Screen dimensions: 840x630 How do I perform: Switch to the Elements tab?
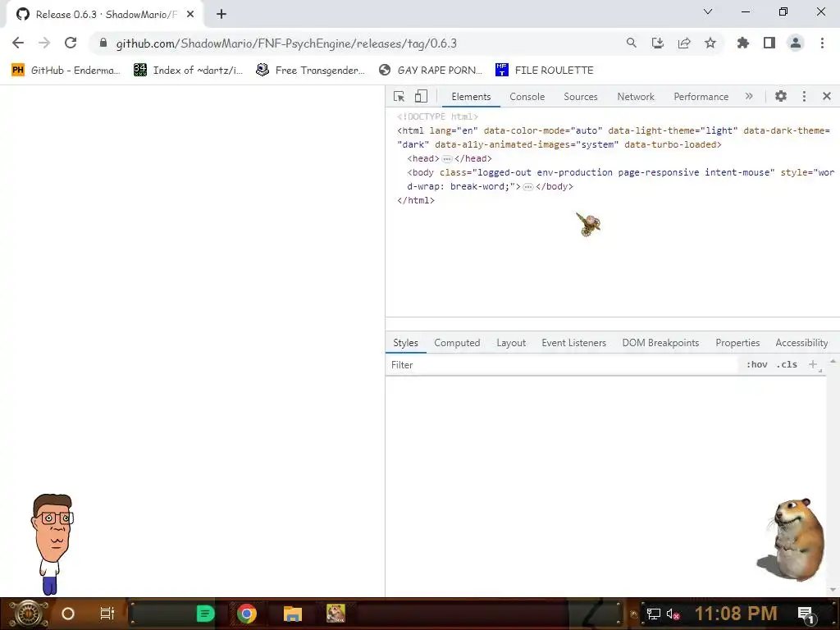coord(471,97)
